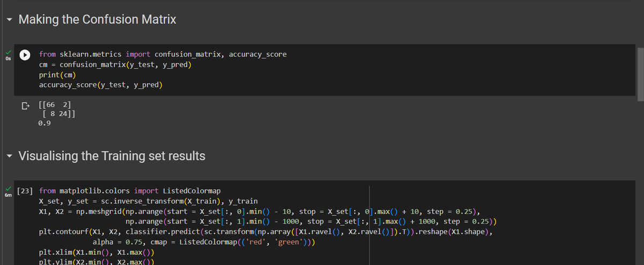Image resolution: width=644 pixels, height=265 pixels.
Task: Collapse the Making the Confusion Matrix section
Action: pyautogui.click(x=8, y=20)
